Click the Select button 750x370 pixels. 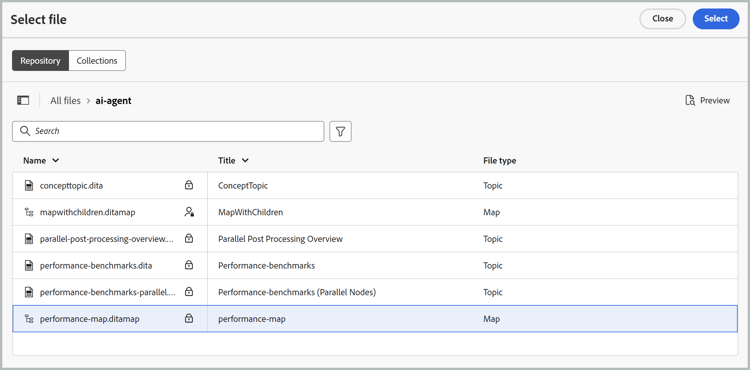click(x=716, y=19)
